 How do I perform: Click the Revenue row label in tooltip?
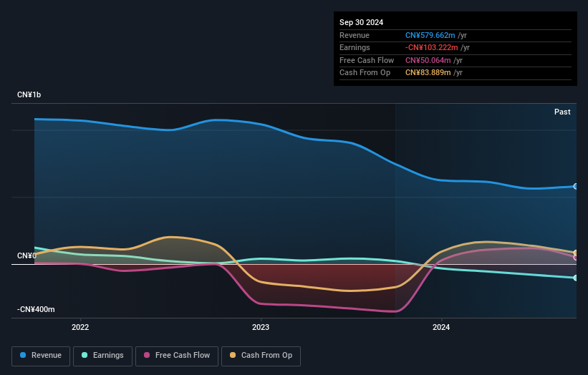coord(355,35)
